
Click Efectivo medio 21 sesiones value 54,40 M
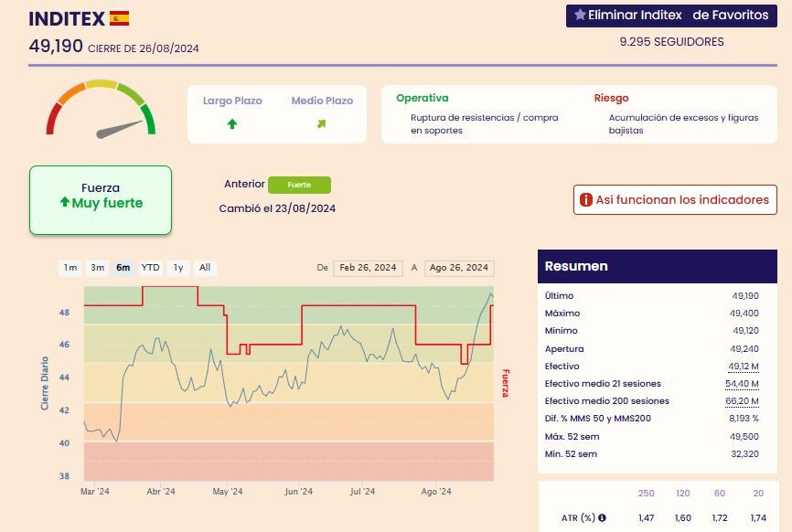click(742, 384)
